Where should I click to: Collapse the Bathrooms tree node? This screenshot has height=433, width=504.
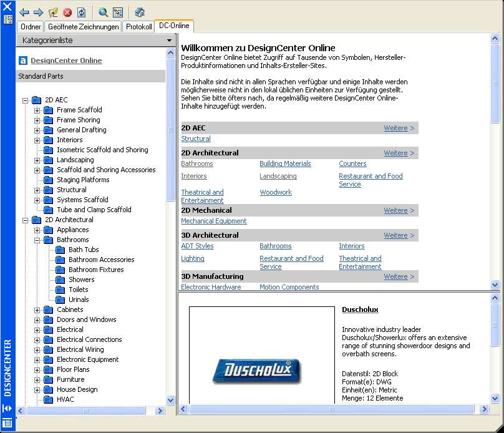37,240
